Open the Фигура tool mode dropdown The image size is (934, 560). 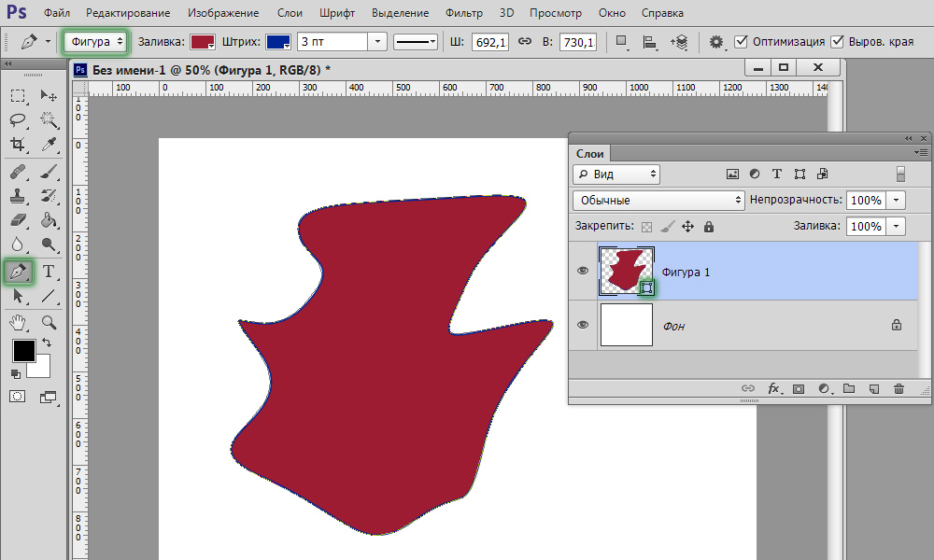pos(97,42)
